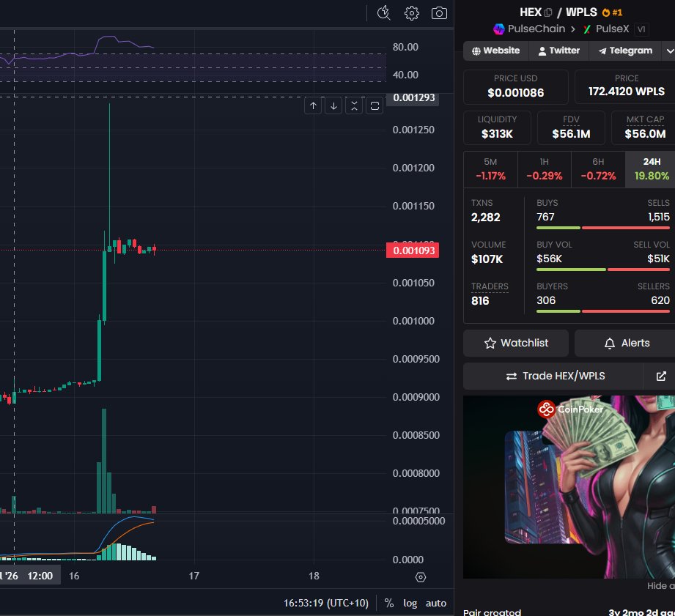Click Trade HEX/WPLS button
Image resolution: width=675 pixels, height=616 pixels.
pyautogui.click(x=553, y=376)
